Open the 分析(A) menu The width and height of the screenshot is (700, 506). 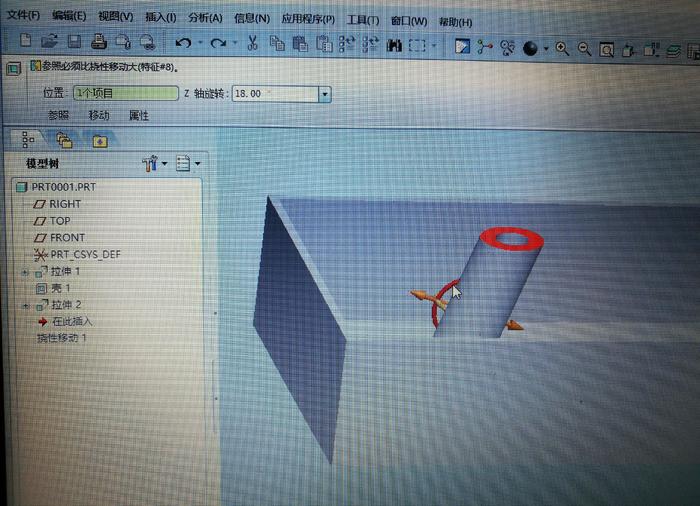[205, 18]
